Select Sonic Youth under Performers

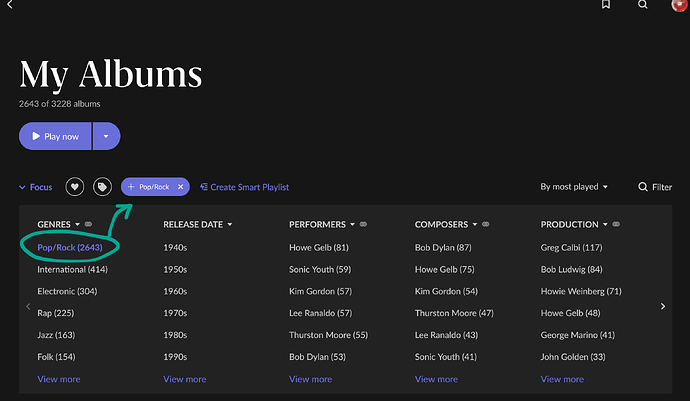tap(320, 269)
